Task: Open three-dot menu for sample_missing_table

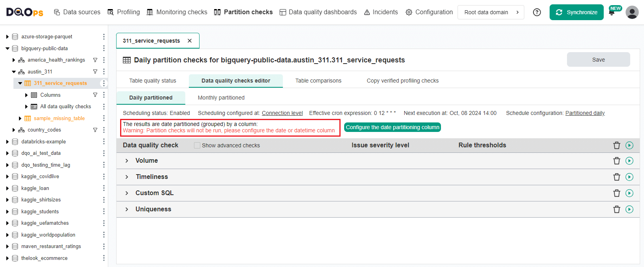Action: point(104,118)
